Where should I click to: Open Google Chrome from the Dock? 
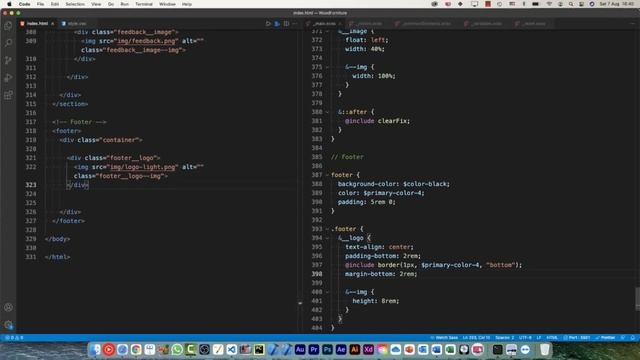tap(136, 349)
